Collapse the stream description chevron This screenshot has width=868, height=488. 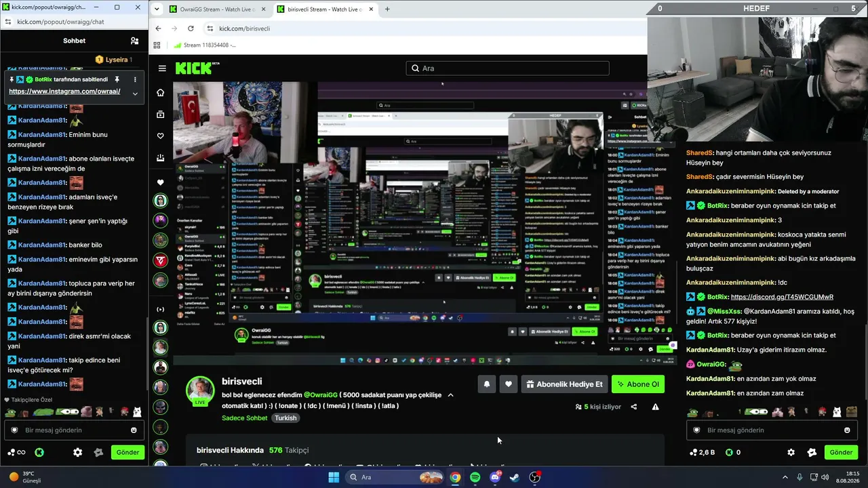click(450, 395)
